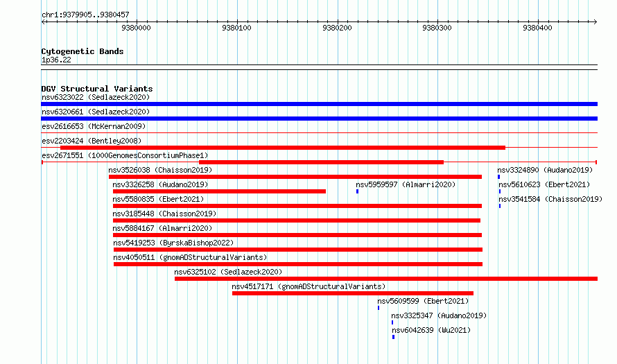This screenshot has height=364, width=617.
Task: Click the DGV Structural Variants track title
Action: (x=97, y=89)
